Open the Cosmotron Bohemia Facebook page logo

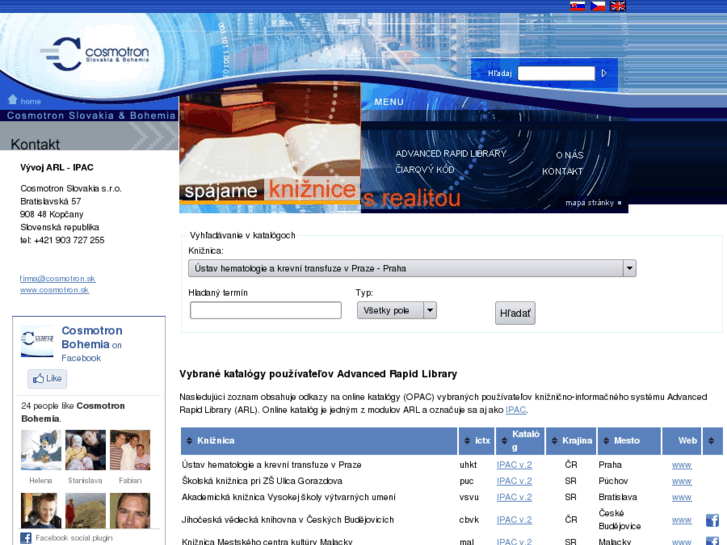37,341
